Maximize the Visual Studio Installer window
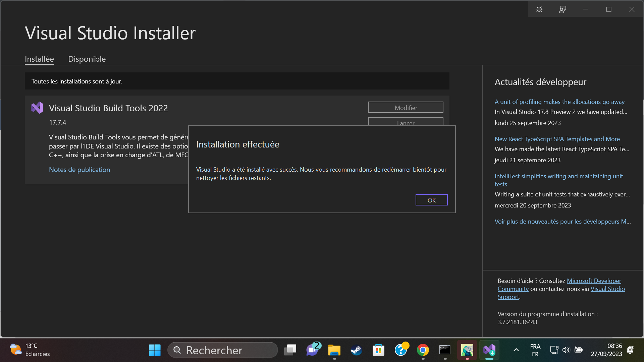 pyautogui.click(x=609, y=9)
